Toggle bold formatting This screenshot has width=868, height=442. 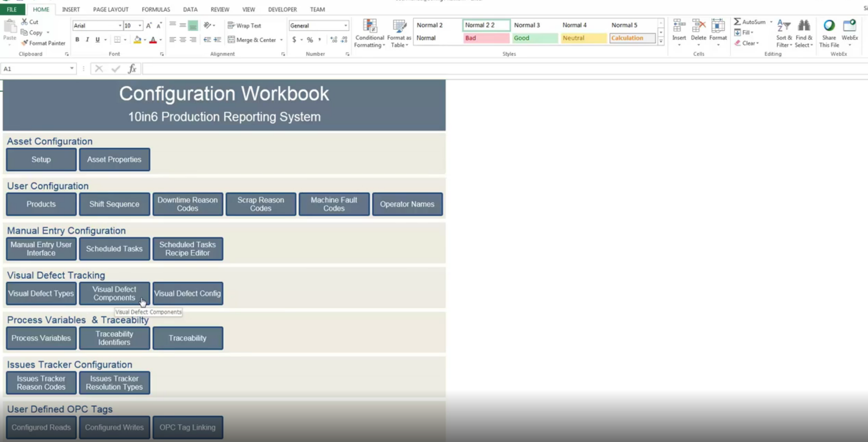pyautogui.click(x=77, y=40)
